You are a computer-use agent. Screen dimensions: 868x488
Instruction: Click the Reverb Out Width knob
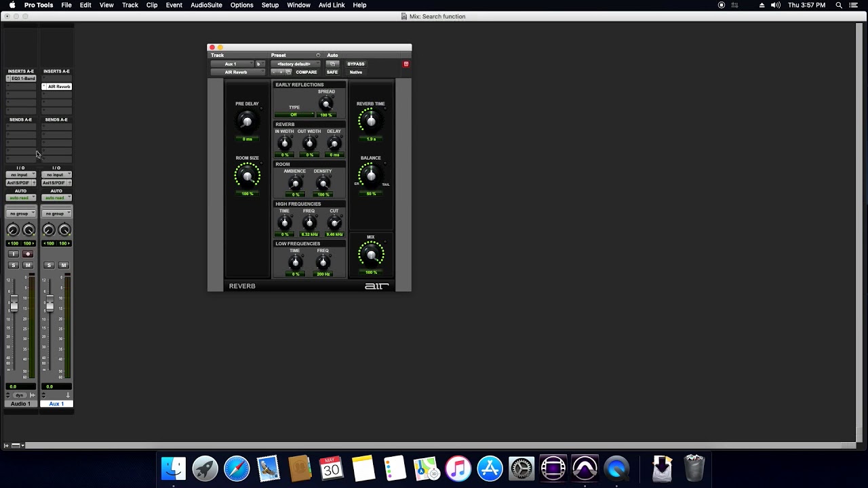(309, 143)
